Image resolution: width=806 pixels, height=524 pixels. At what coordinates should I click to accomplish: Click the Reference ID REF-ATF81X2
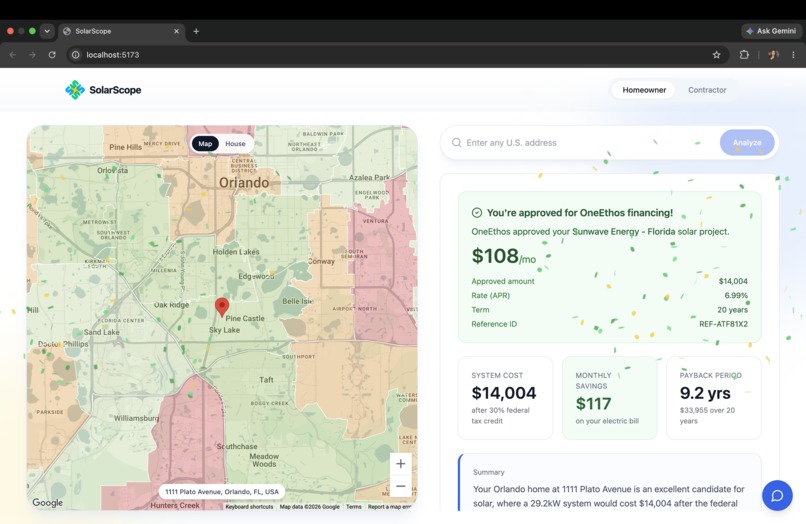(723, 324)
